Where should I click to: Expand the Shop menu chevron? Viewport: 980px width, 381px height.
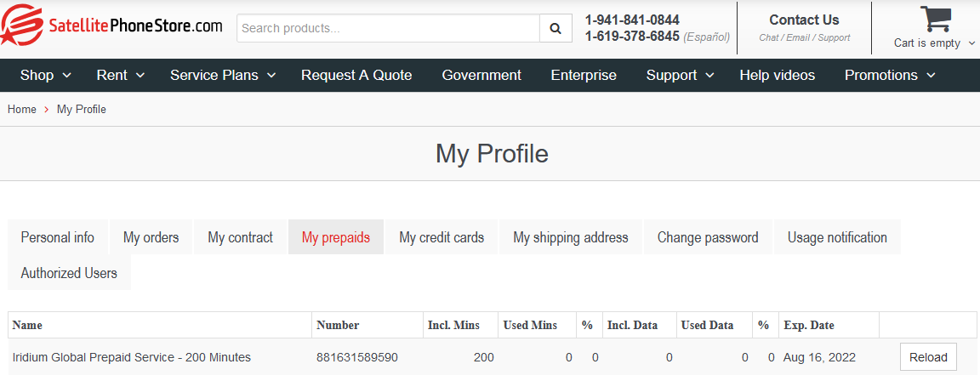pyautogui.click(x=67, y=76)
